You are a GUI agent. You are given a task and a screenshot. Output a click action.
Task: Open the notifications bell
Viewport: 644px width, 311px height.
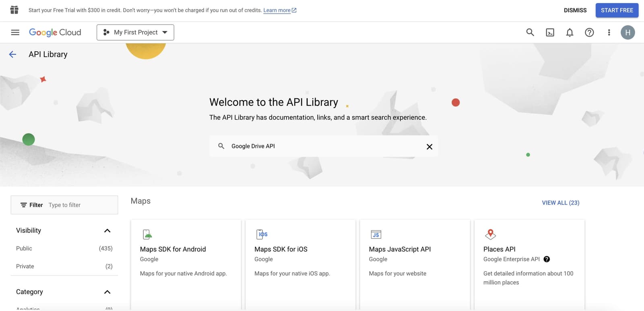[570, 33]
